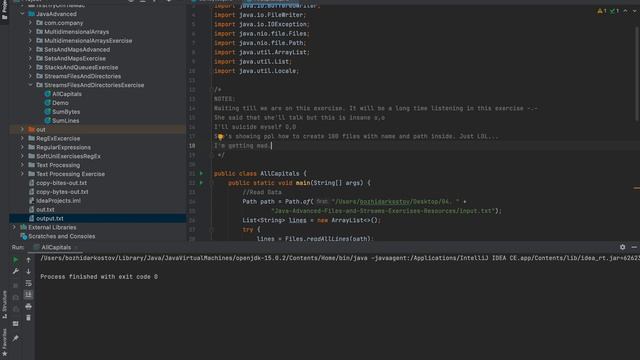Click the restore layout icon in Run panel
640x360 pixels.
pyautogui.click(x=16, y=324)
